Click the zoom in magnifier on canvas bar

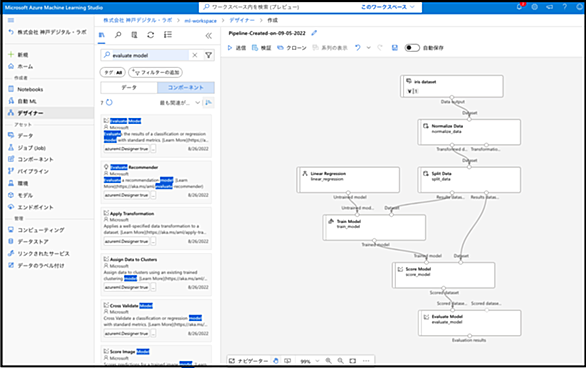tap(329, 361)
